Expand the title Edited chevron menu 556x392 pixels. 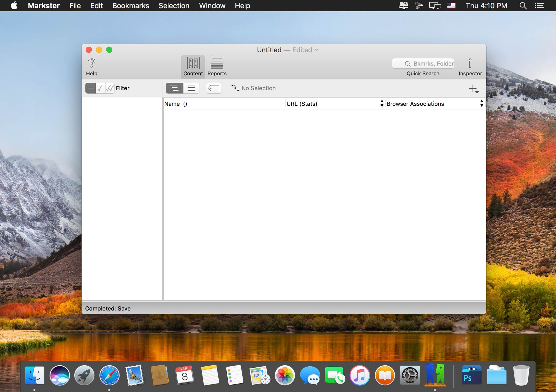pyautogui.click(x=316, y=50)
